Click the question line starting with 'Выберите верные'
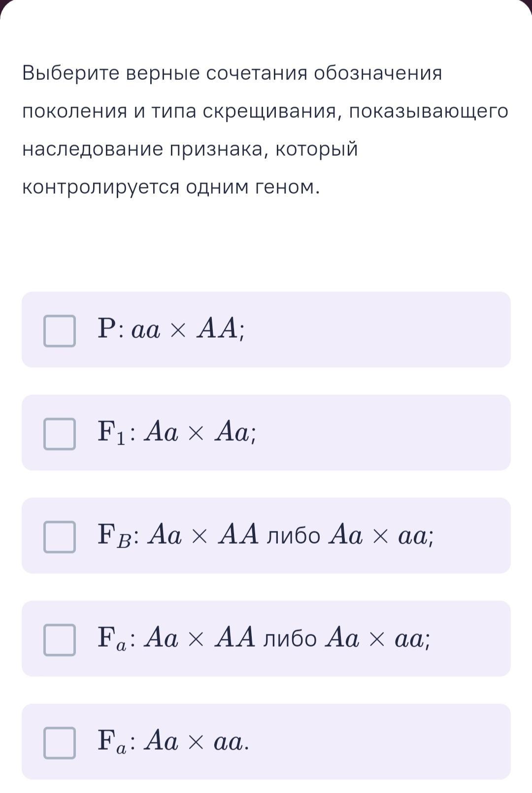532x793 pixels. coord(232,73)
